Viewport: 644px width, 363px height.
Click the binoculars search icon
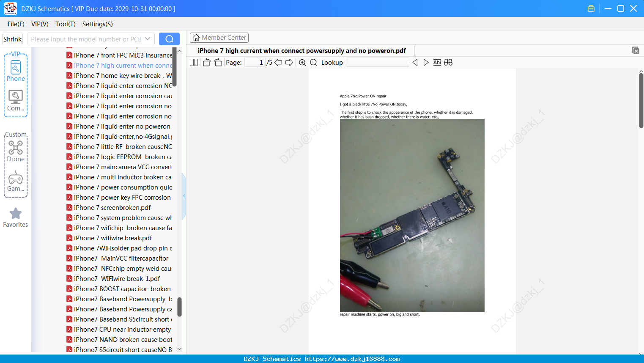point(448,62)
